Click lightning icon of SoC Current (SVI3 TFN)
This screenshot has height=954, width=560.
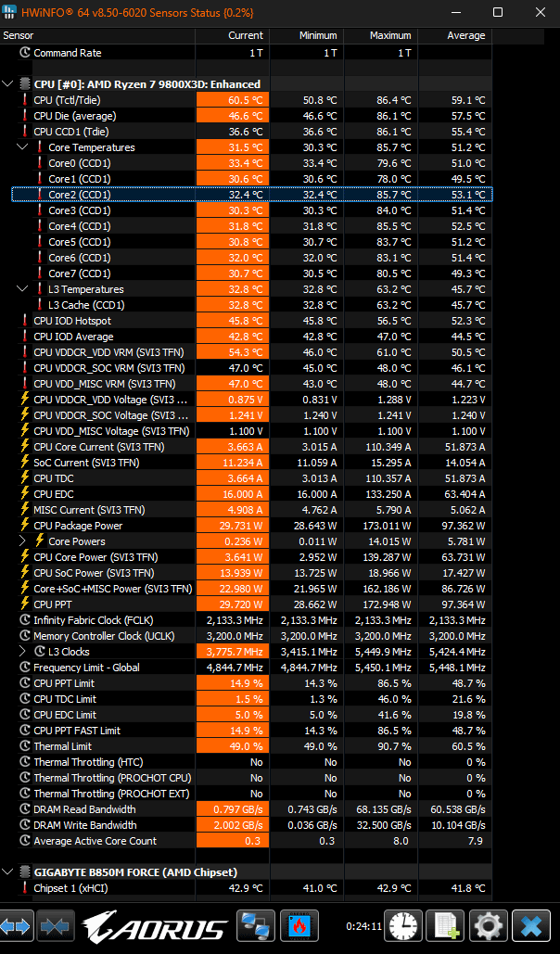[x=25, y=463]
